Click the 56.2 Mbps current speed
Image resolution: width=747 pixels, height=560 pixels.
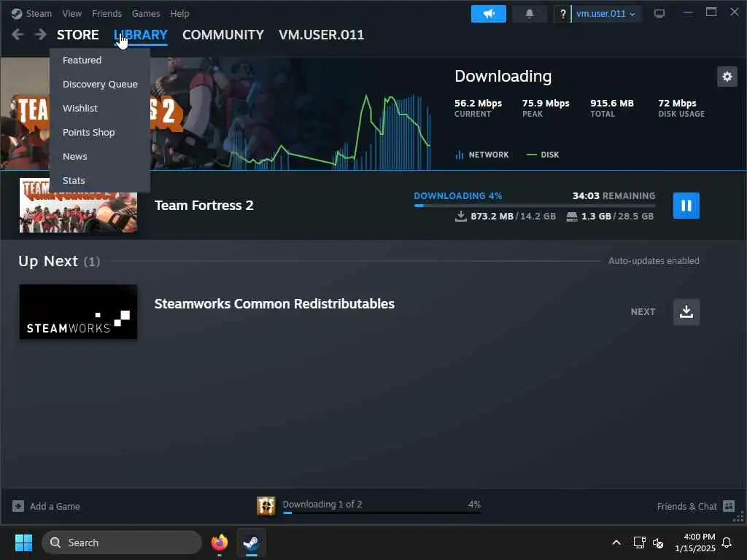click(478, 104)
